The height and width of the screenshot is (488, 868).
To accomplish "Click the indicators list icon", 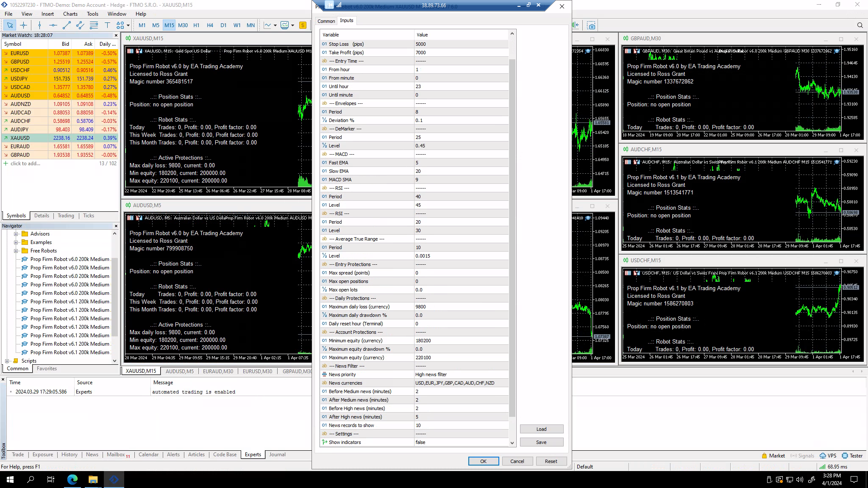I will pyautogui.click(x=285, y=25).
